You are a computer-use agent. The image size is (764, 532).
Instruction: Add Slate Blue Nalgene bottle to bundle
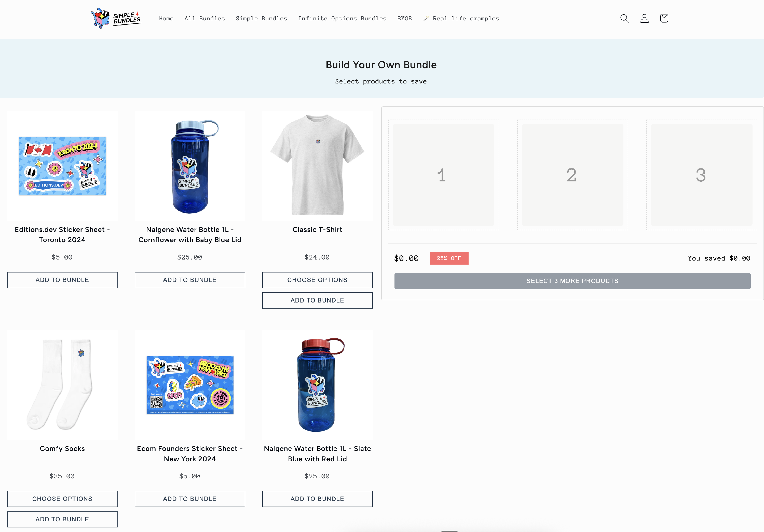tap(317, 499)
